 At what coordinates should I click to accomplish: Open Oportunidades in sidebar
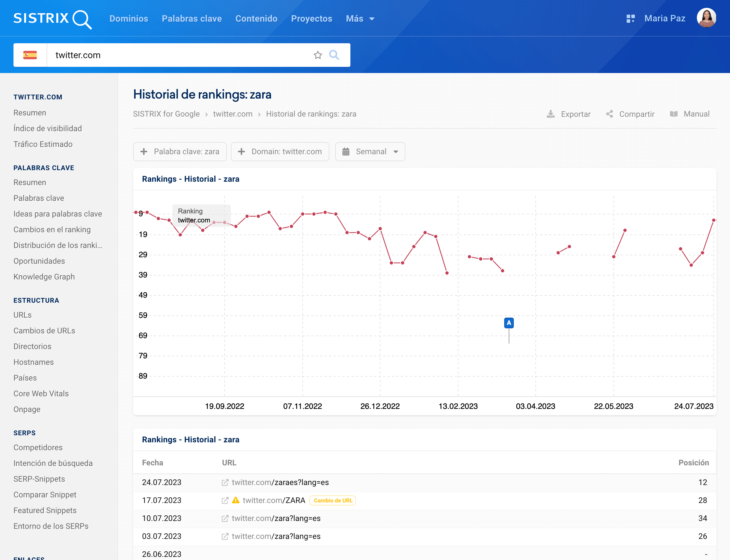pos(39,261)
